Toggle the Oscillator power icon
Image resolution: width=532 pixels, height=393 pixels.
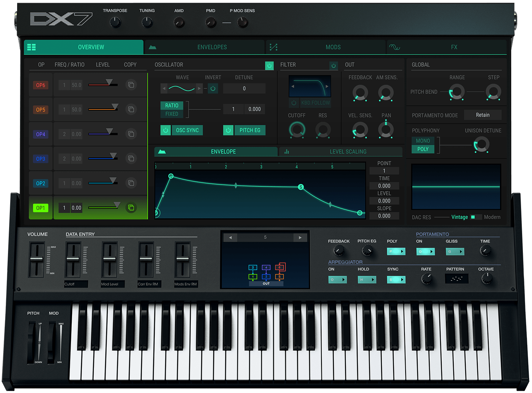tap(269, 65)
